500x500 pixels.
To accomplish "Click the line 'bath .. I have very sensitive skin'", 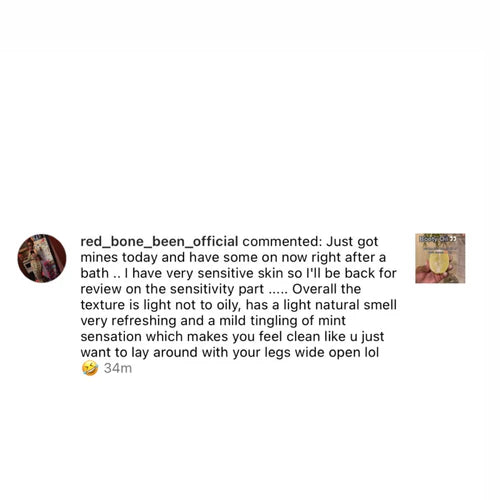I will pyautogui.click(x=238, y=273).
